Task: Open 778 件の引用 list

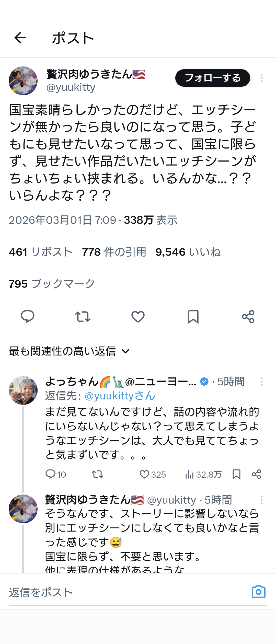Action: pyautogui.click(x=114, y=252)
